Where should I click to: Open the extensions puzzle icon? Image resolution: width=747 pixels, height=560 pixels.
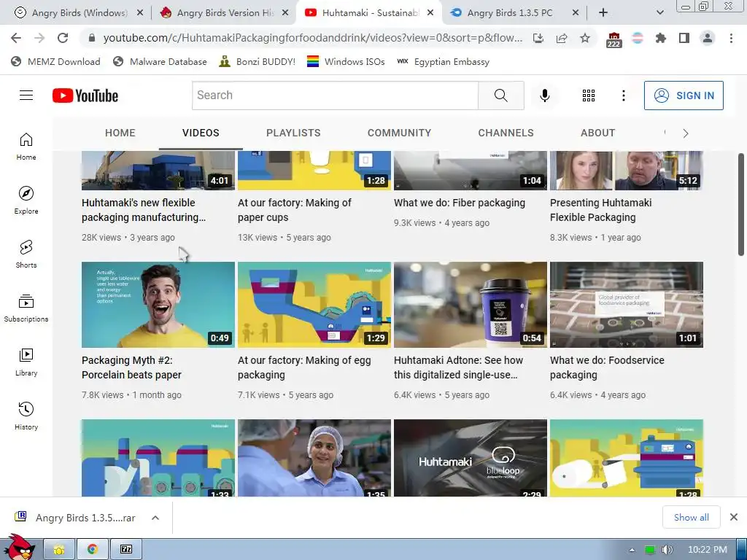(x=661, y=38)
